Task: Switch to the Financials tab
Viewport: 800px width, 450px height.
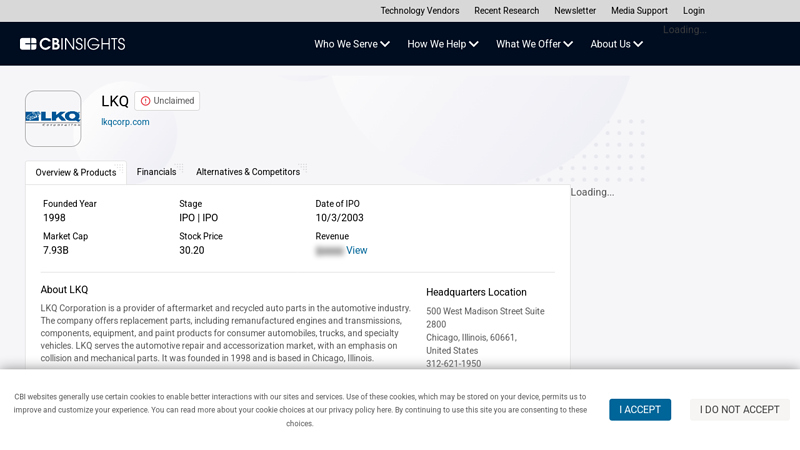Action: coord(156,172)
